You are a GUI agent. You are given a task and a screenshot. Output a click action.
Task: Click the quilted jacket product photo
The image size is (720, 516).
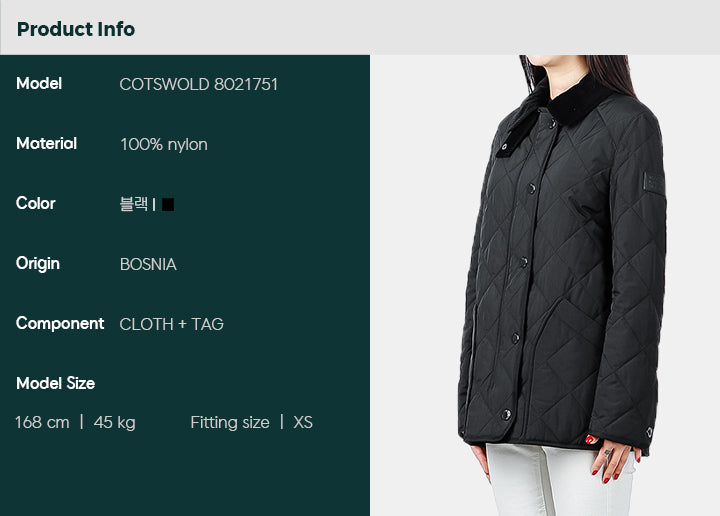pyautogui.click(x=545, y=285)
